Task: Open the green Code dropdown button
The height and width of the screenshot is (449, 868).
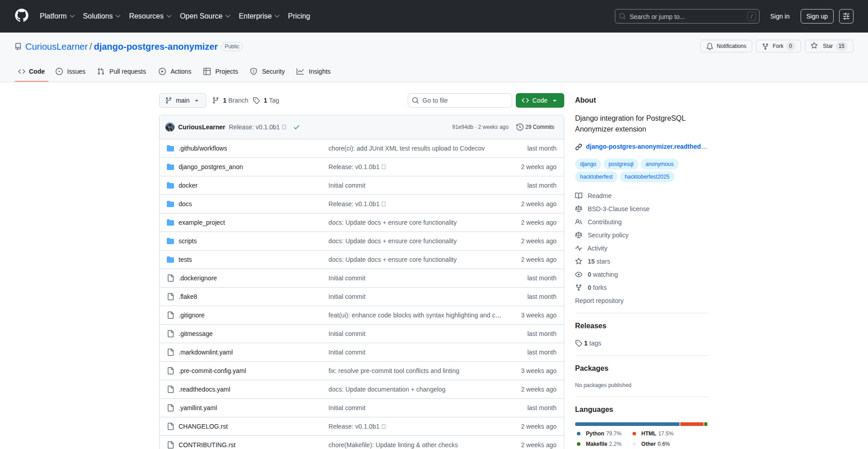Action: [539, 100]
